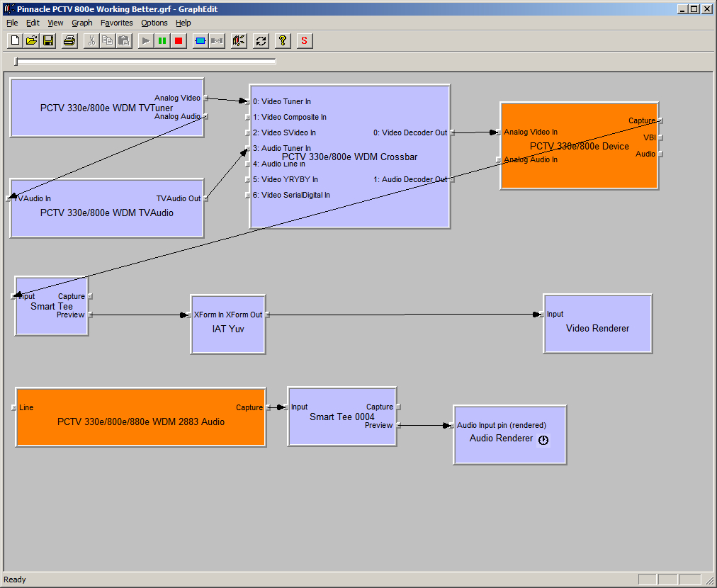Viewport: 717px width, 588px height.
Task: Click the 1: Audio Decoder Out pin
Action: click(452, 179)
